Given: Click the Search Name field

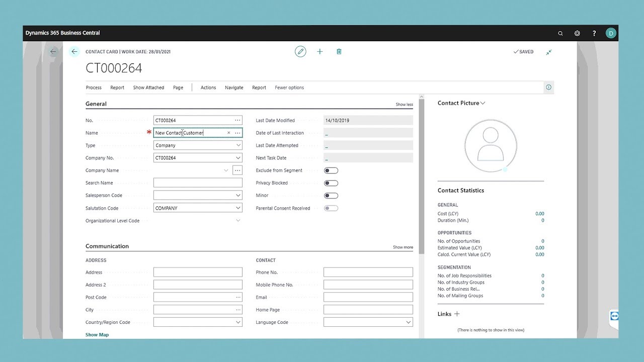Looking at the screenshot, I should pyautogui.click(x=198, y=183).
